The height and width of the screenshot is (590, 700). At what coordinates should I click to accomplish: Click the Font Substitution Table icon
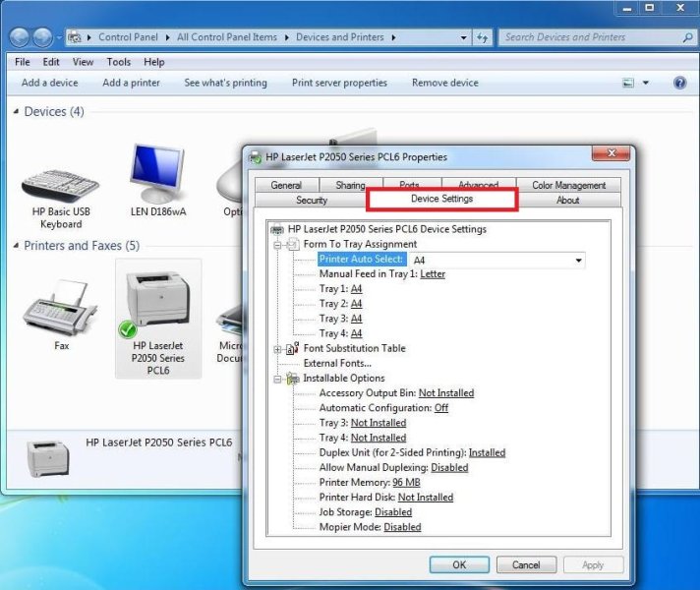click(293, 348)
